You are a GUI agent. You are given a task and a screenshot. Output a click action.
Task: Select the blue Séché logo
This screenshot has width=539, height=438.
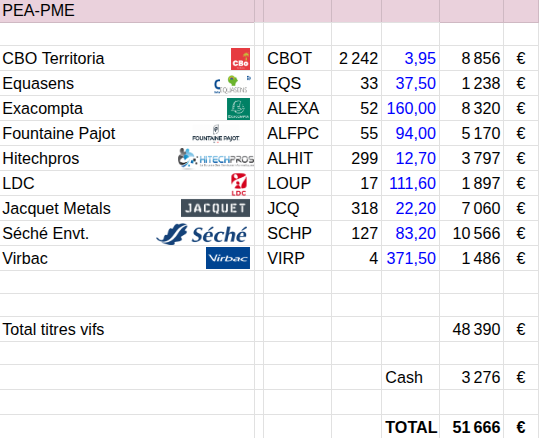[202, 234]
